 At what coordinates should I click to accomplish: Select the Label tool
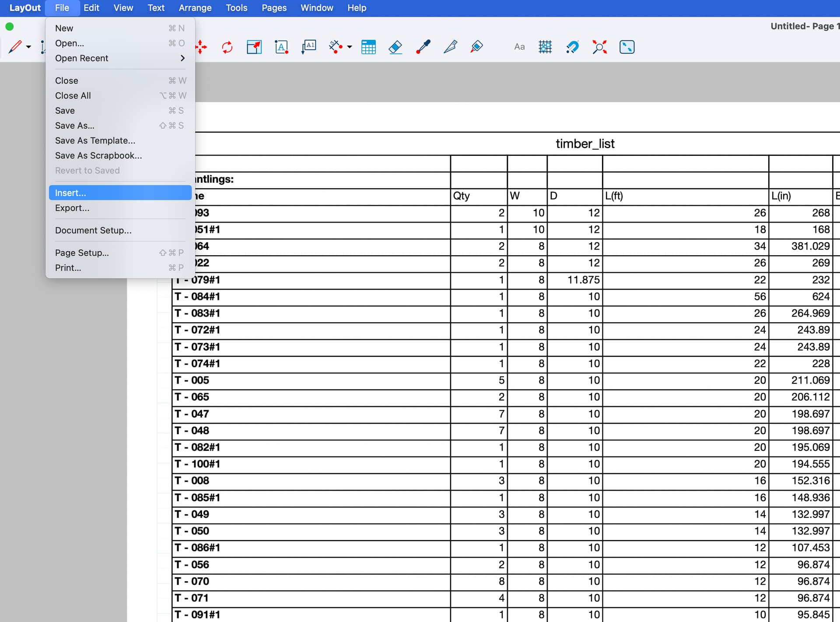point(309,47)
